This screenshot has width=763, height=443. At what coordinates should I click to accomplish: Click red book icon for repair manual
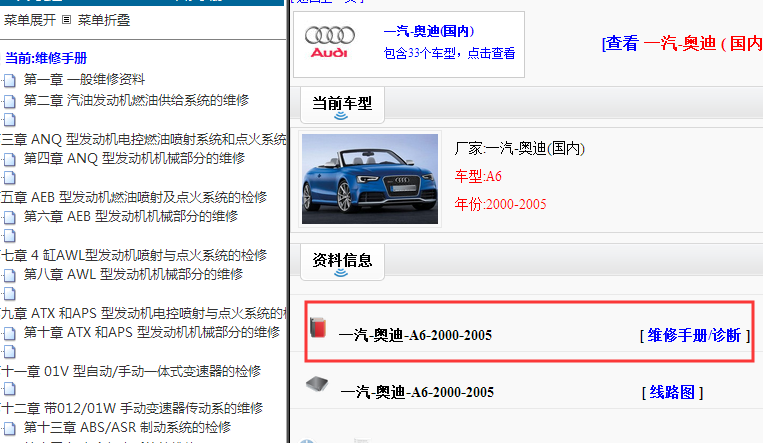click(x=318, y=327)
